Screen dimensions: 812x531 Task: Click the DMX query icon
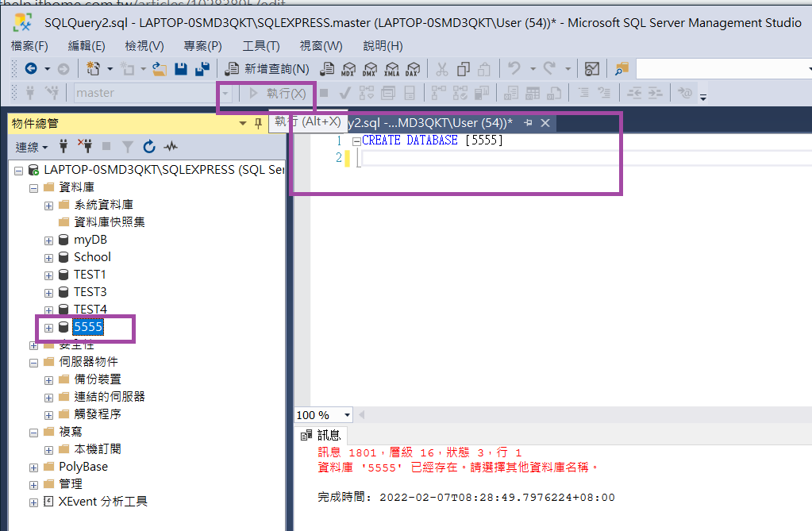point(370,69)
